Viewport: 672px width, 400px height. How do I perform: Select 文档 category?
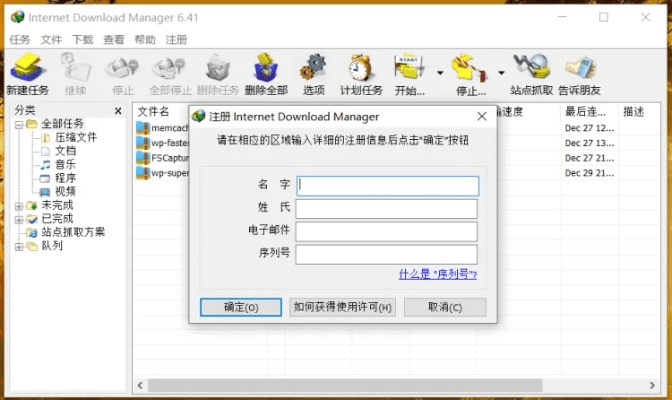[65, 151]
